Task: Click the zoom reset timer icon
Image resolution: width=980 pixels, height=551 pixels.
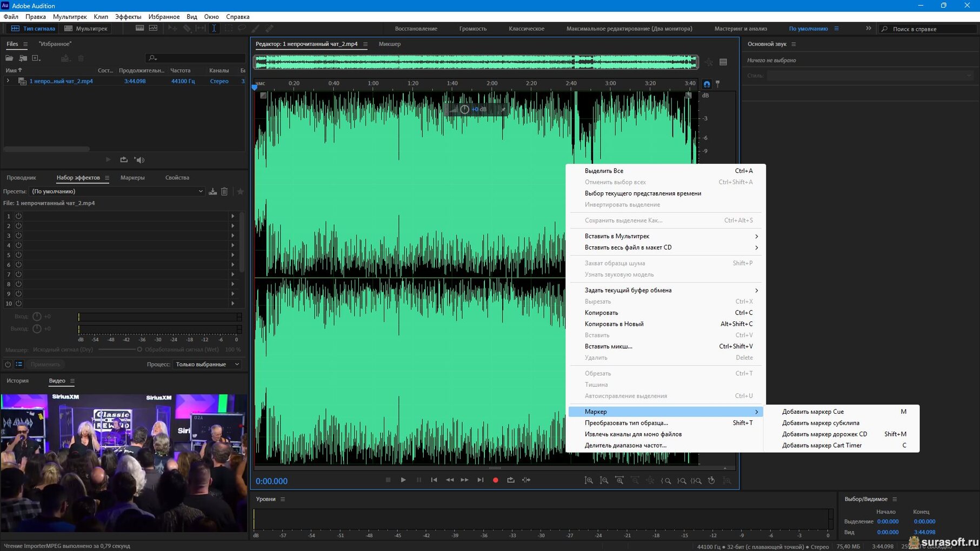Action: coord(711,480)
